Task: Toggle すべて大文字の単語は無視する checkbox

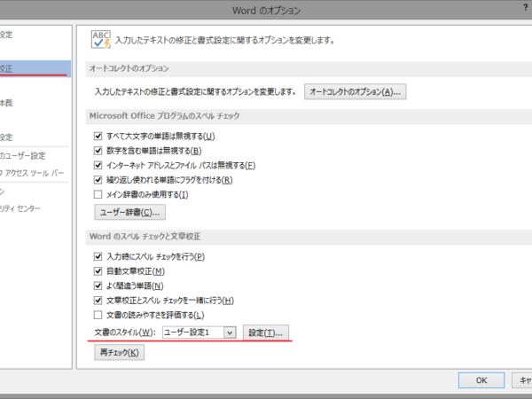Action: click(x=98, y=136)
